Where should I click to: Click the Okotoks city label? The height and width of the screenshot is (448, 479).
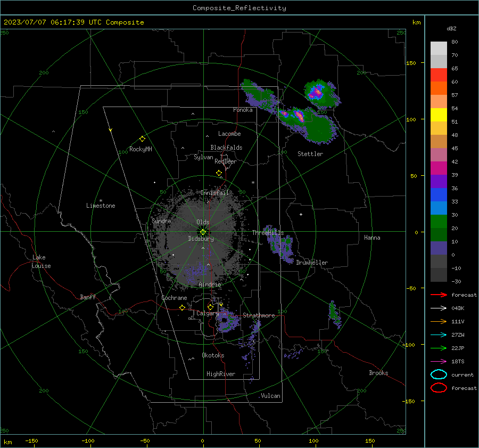click(x=213, y=355)
